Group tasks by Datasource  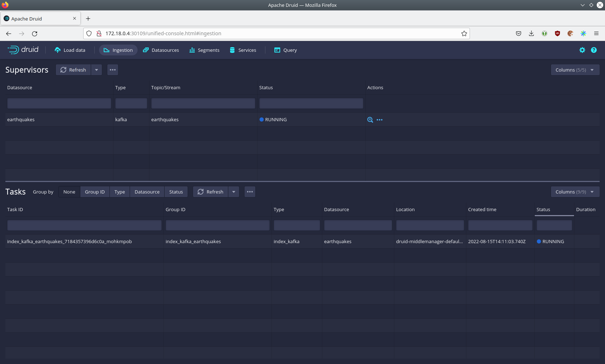tap(147, 192)
